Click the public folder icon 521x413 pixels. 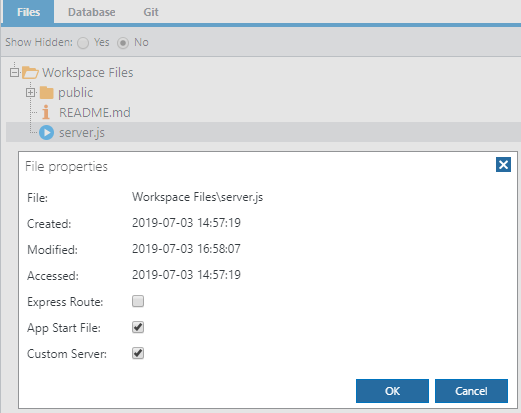(x=47, y=93)
